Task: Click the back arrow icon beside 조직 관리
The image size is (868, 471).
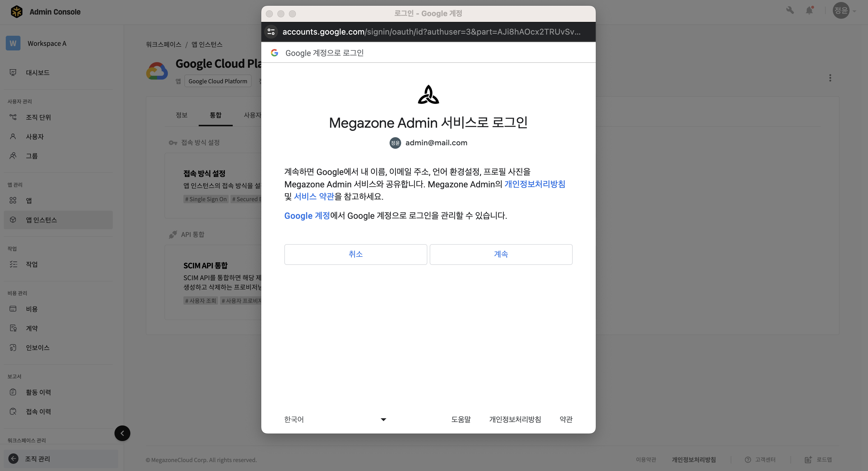Action: tap(13, 459)
